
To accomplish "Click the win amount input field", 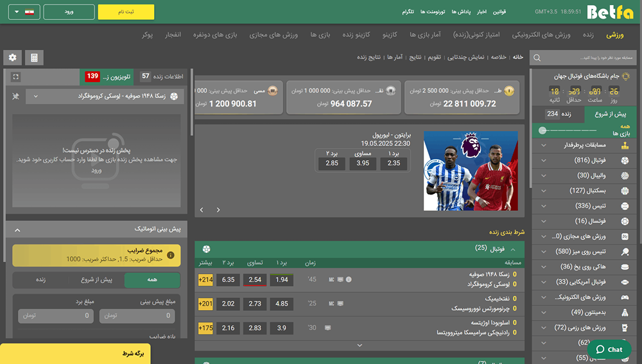I will (x=56, y=316).
